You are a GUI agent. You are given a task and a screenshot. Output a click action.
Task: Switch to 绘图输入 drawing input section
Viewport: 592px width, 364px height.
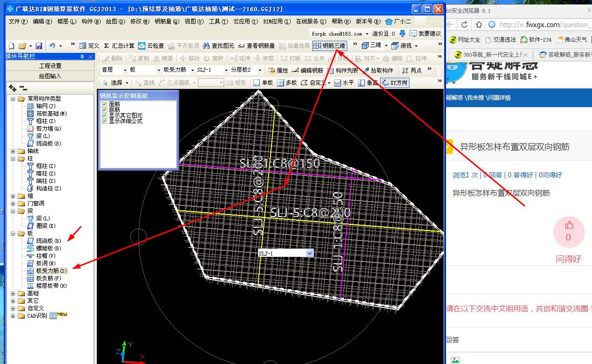point(50,76)
